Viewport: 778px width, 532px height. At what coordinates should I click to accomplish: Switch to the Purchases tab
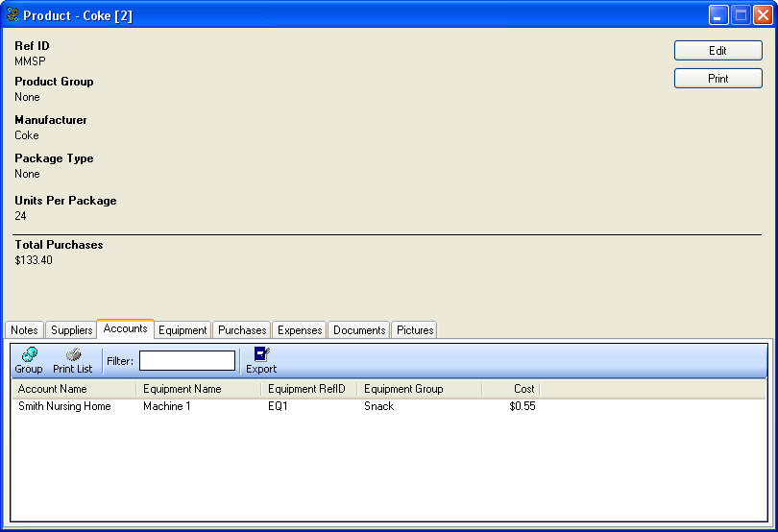(x=242, y=330)
